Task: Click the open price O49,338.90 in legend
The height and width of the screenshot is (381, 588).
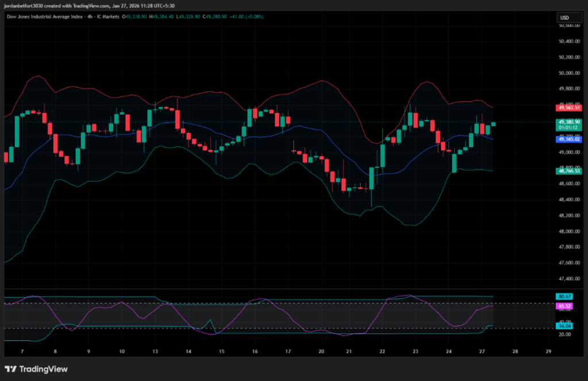Action: click(135, 17)
